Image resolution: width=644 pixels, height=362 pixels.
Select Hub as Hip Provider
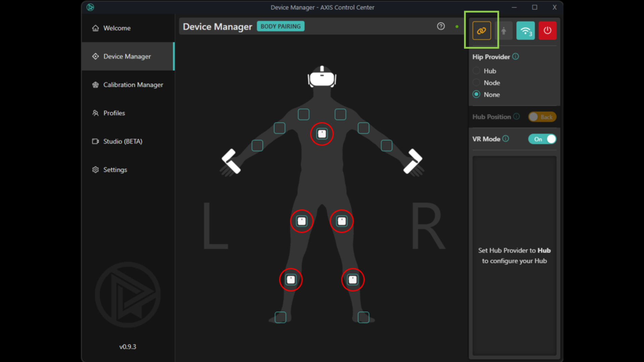pyautogui.click(x=476, y=71)
